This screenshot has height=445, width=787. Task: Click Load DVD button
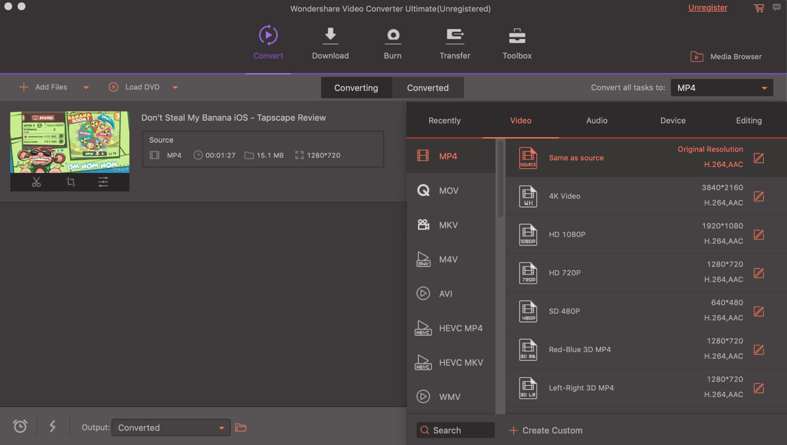point(134,87)
